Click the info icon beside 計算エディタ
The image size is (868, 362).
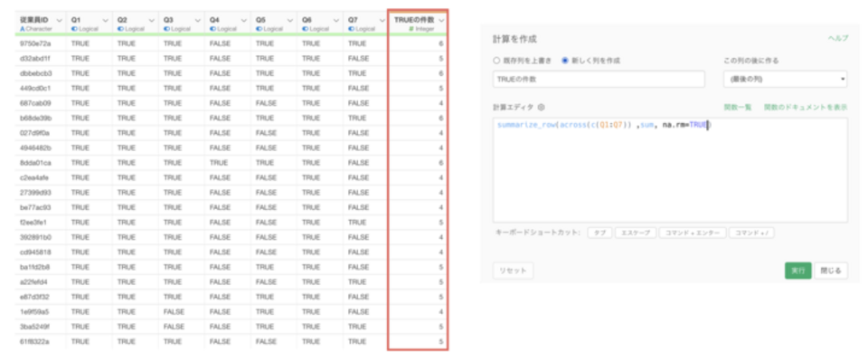541,107
